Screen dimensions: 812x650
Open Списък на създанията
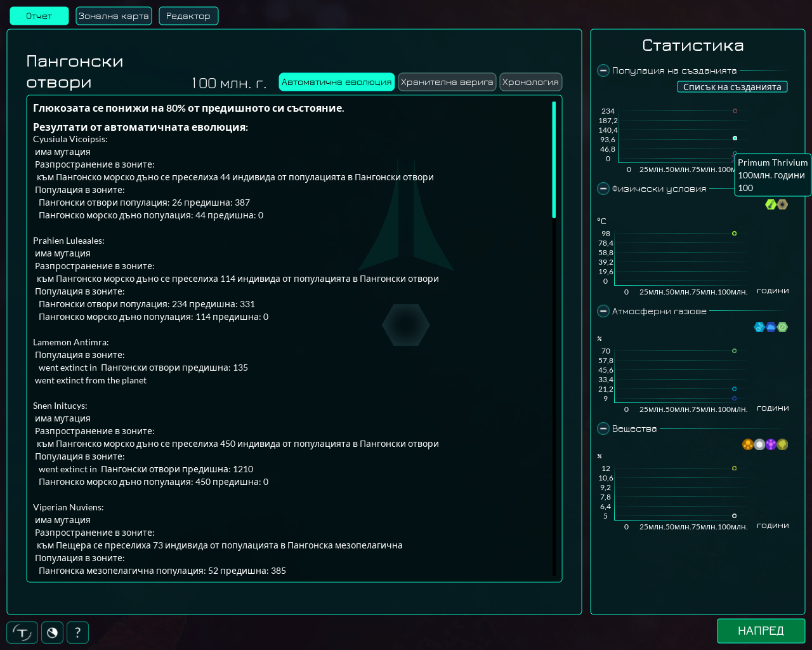click(x=732, y=87)
